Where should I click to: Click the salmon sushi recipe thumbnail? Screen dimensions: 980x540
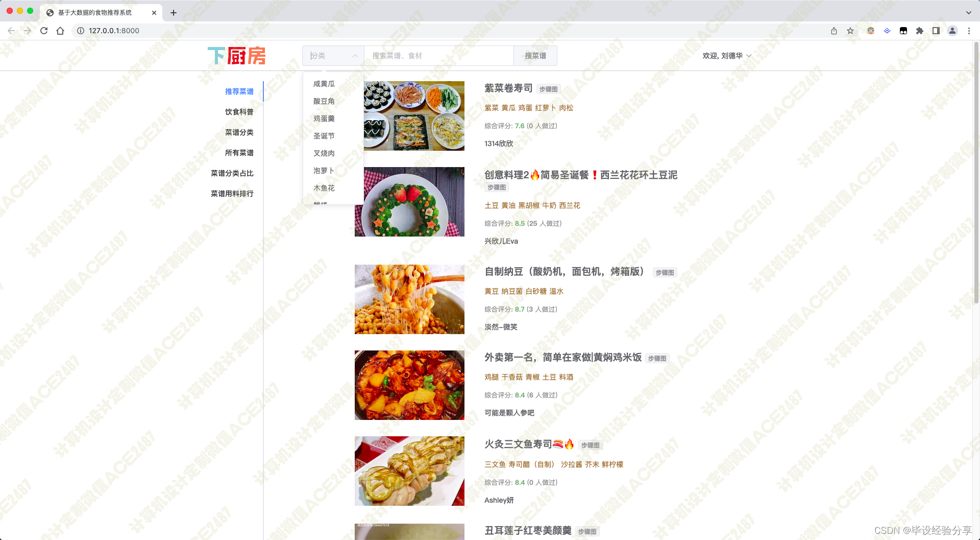409,471
